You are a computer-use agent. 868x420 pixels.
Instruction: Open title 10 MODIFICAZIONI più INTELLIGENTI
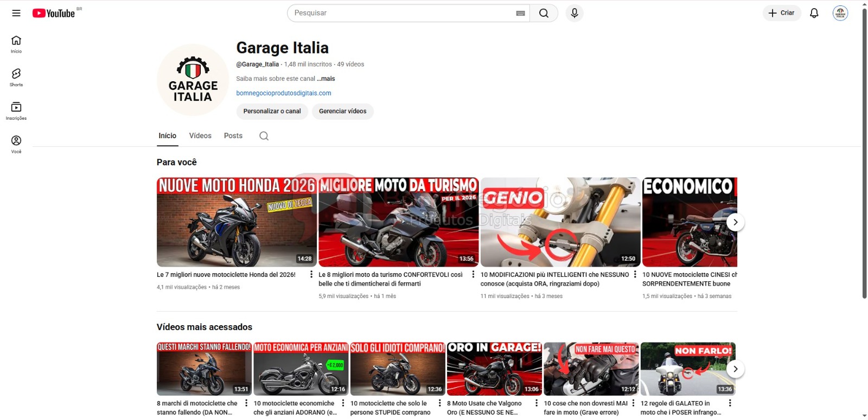click(x=554, y=279)
